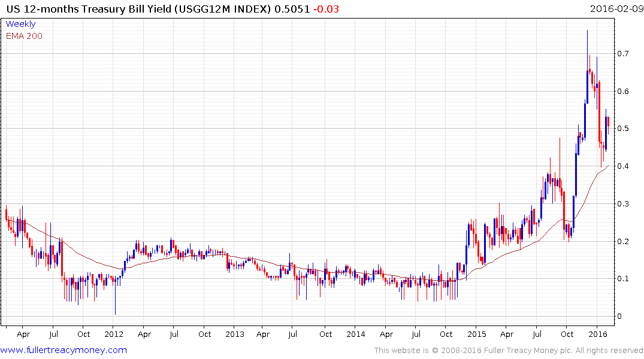644x359 pixels.
Task: Select the 0.7 value on the y-axis
Action: point(622,53)
